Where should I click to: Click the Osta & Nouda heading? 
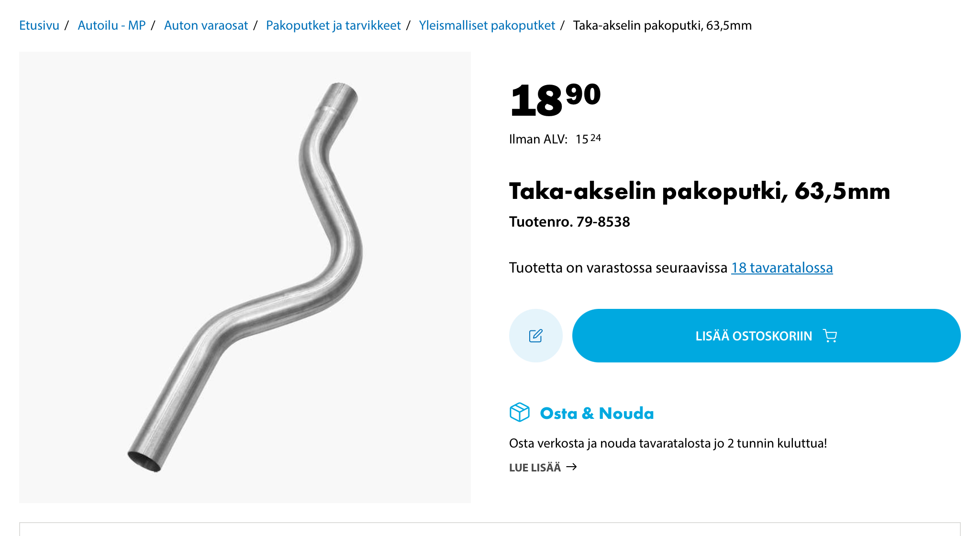(597, 413)
